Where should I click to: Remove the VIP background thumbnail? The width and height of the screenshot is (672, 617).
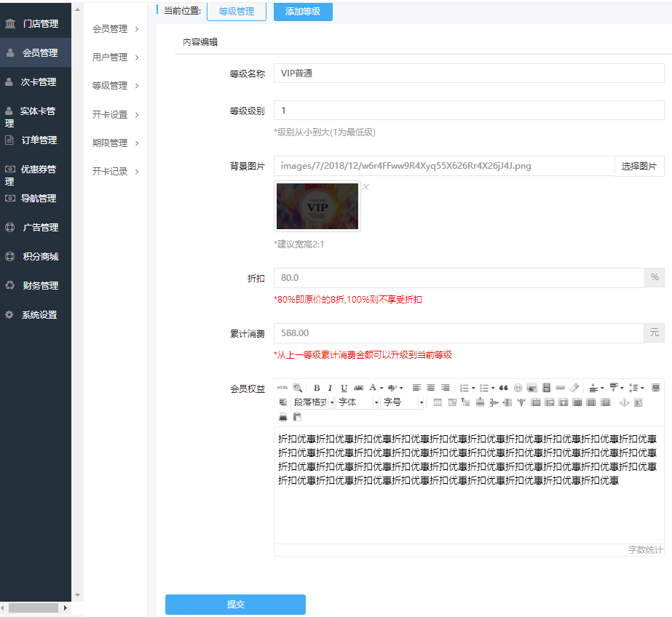[x=365, y=187]
